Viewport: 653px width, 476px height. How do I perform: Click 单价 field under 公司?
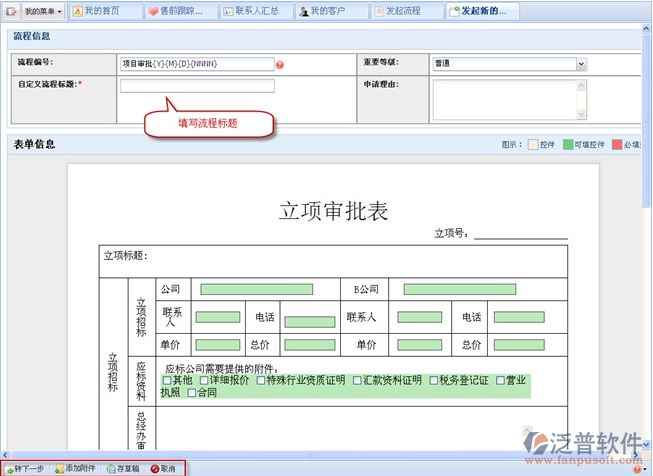pos(218,345)
